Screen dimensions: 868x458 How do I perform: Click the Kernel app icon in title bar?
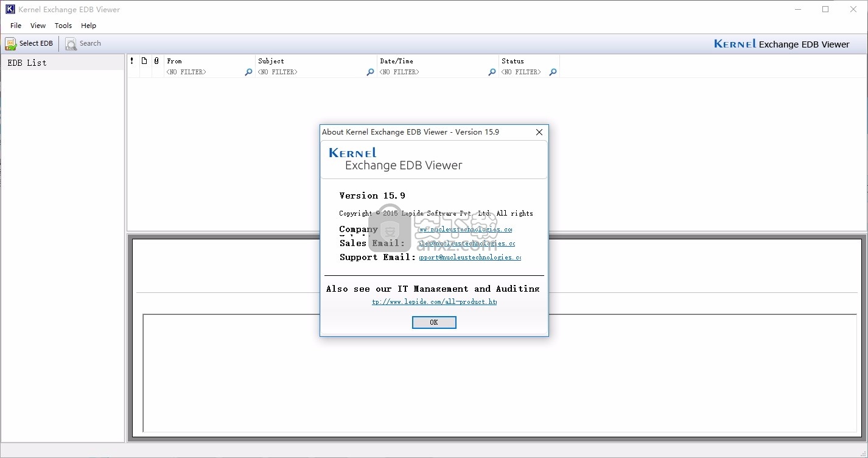(x=10, y=9)
